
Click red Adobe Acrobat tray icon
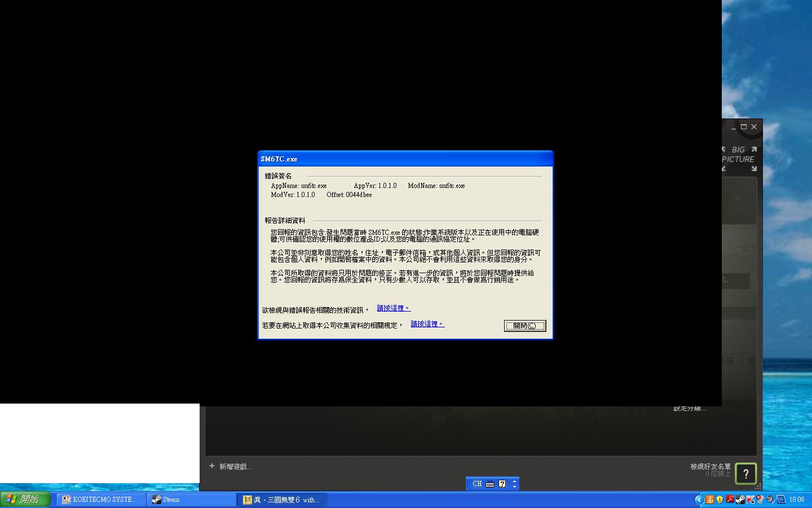(x=730, y=500)
